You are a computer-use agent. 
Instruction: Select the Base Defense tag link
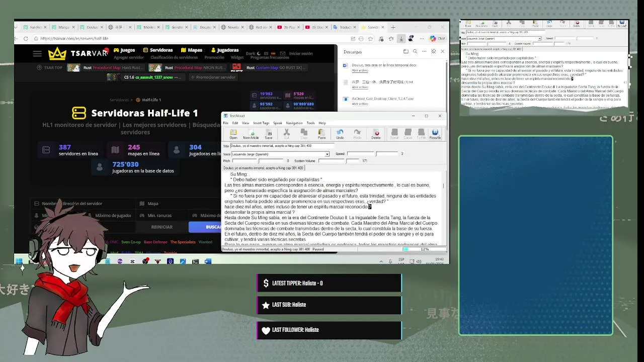point(155,242)
